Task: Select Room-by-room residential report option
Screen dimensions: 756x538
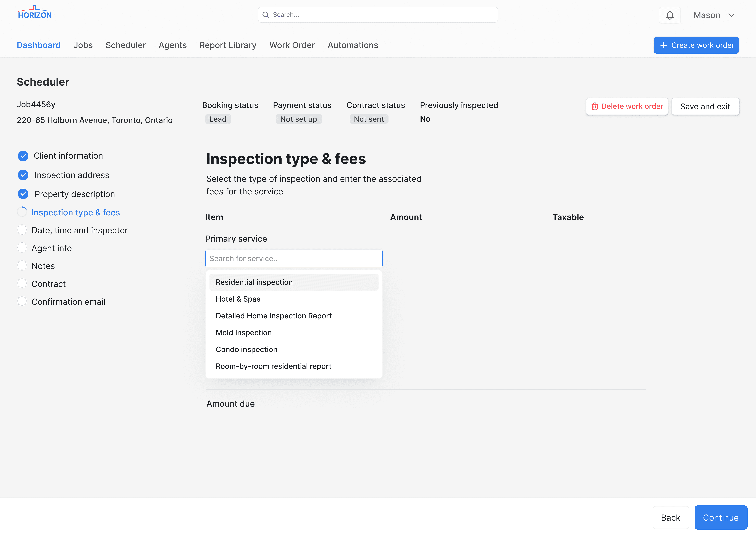Action: click(x=294, y=366)
